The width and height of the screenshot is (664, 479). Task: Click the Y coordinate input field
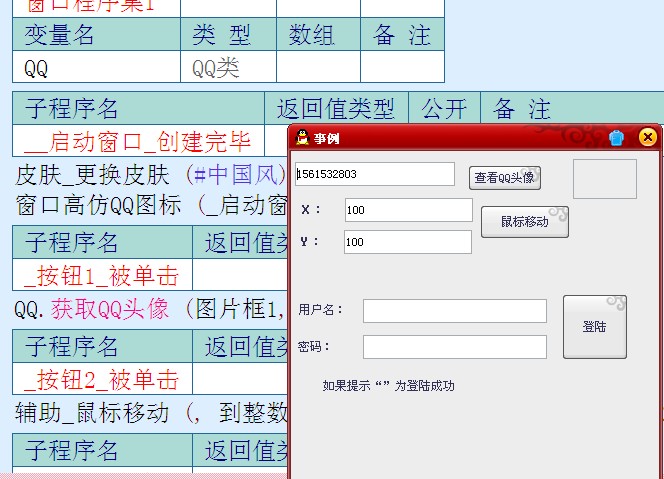408,242
